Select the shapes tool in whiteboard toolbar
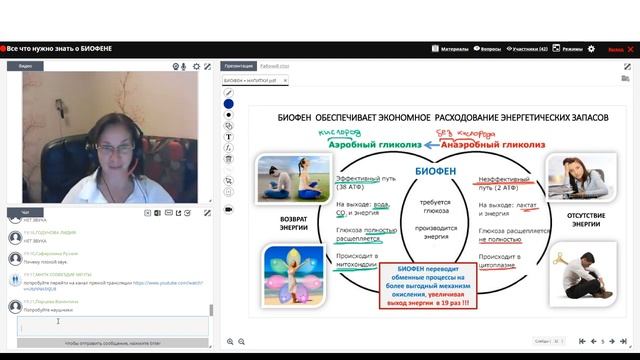The height and width of the screenshot is (360, 640). click(229, 126)
